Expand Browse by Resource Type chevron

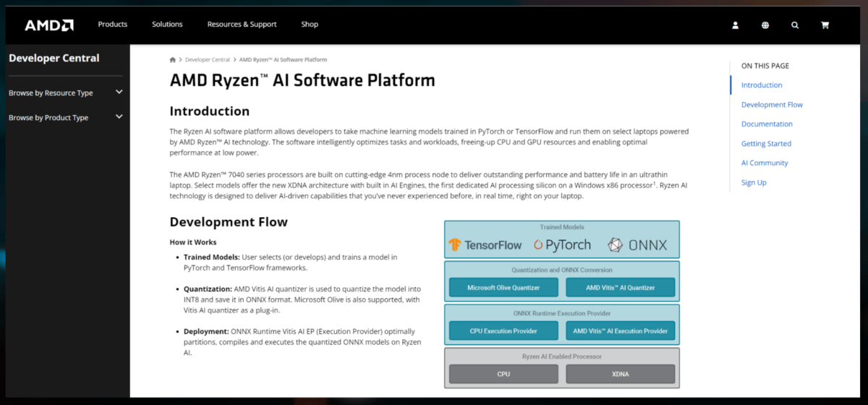(119, 93)
